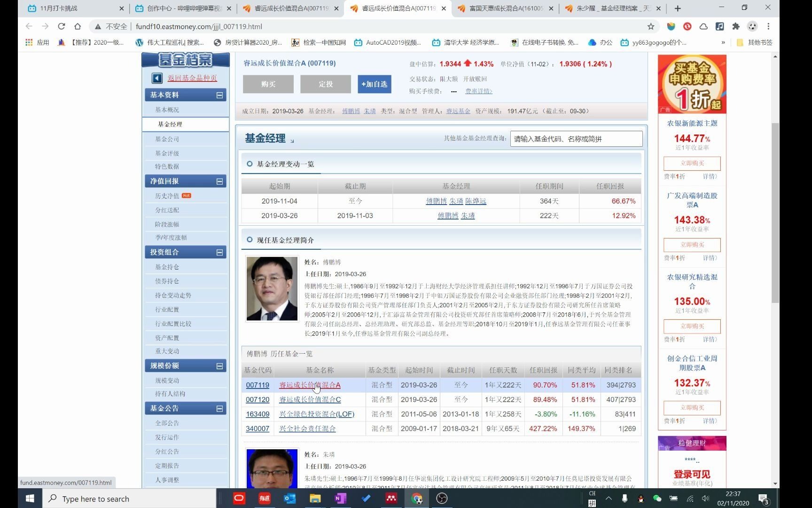Show hidden system tray icons
Image resolution: width=812 pixels, height=508 pixels.
[x=609, y=499]
